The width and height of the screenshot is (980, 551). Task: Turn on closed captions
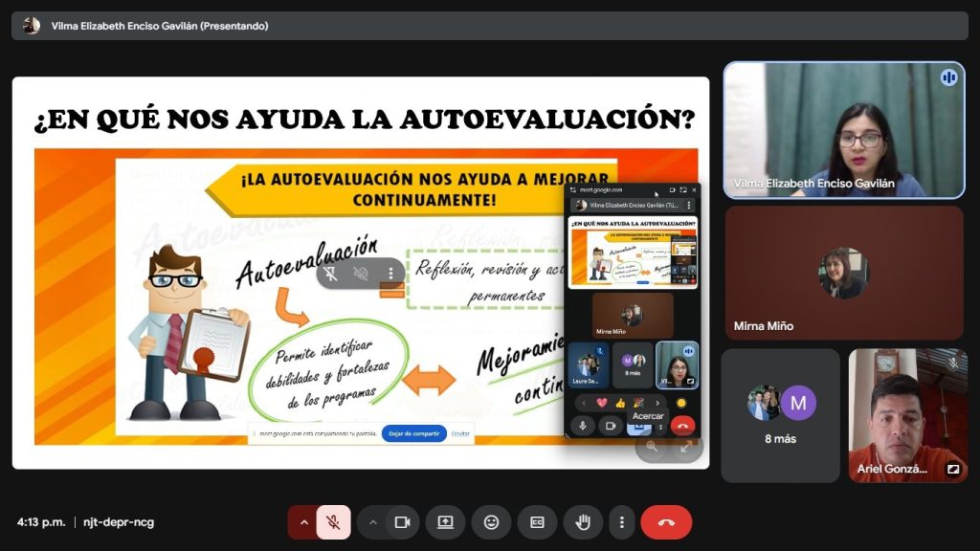tap(537, 522)
